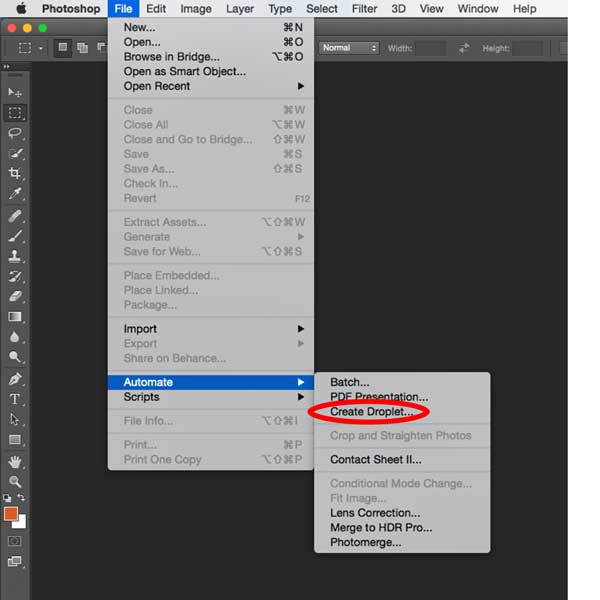The width and height of the screenshot is (600, 600).
Task: Choose New selection mode in options bar
Action: [62, 47]
